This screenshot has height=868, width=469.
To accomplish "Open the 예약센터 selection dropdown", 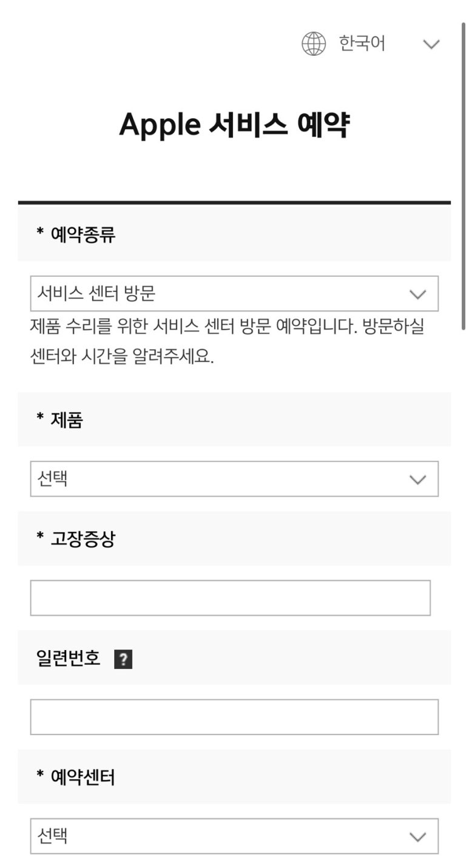I will [x=234, y=836].
